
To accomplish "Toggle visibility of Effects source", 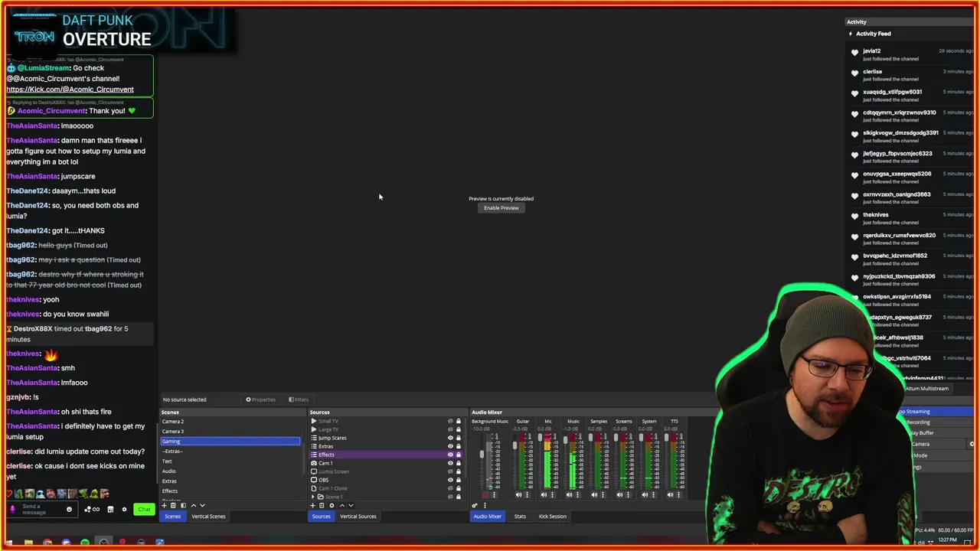I will pyautogui.click(x=450, y=455).
